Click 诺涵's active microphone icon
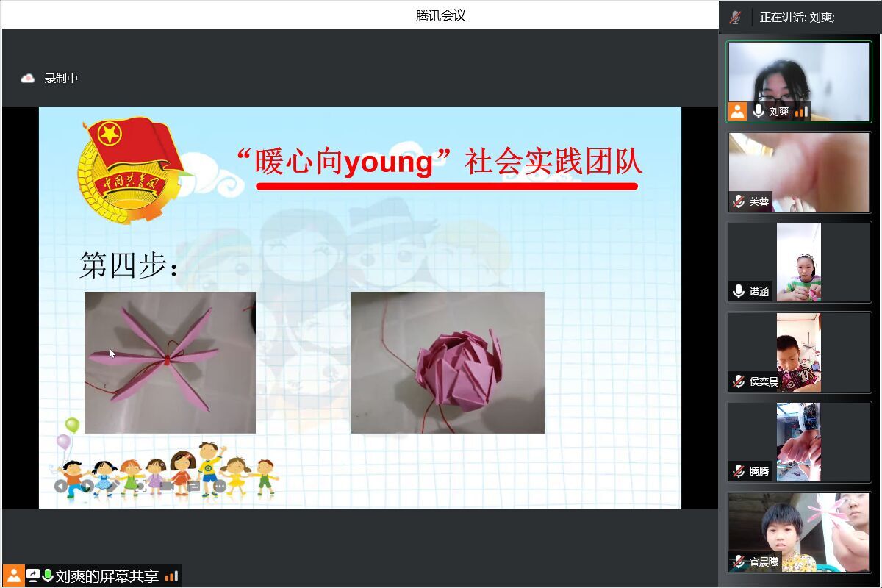The height and width of the screenshot is (588, 882). [x=739, y=292]
